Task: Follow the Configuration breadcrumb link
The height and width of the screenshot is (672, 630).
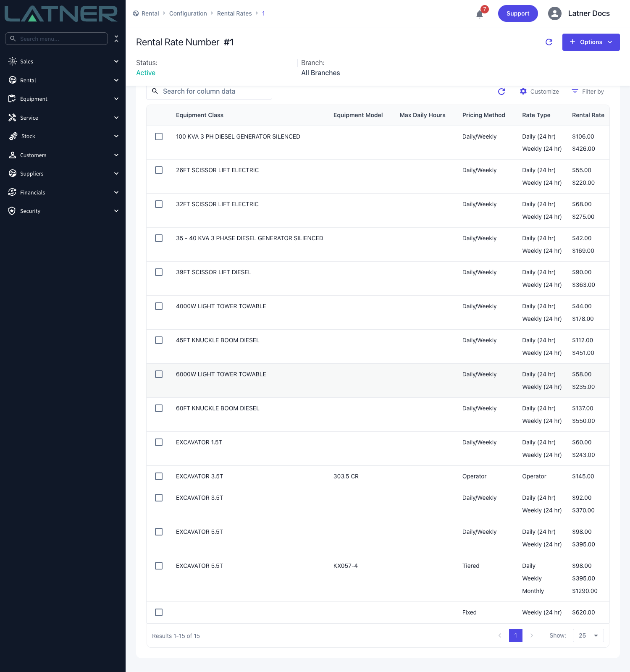Action: pos(188,13)
